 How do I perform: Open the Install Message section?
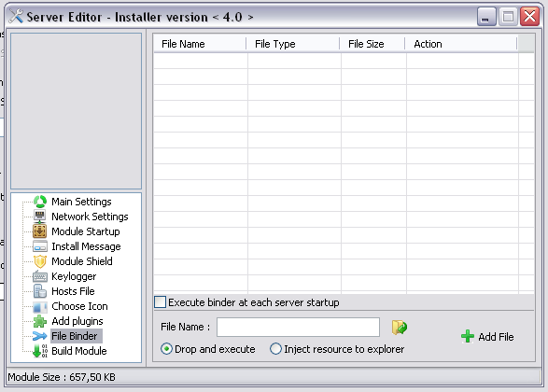[86, 246]
